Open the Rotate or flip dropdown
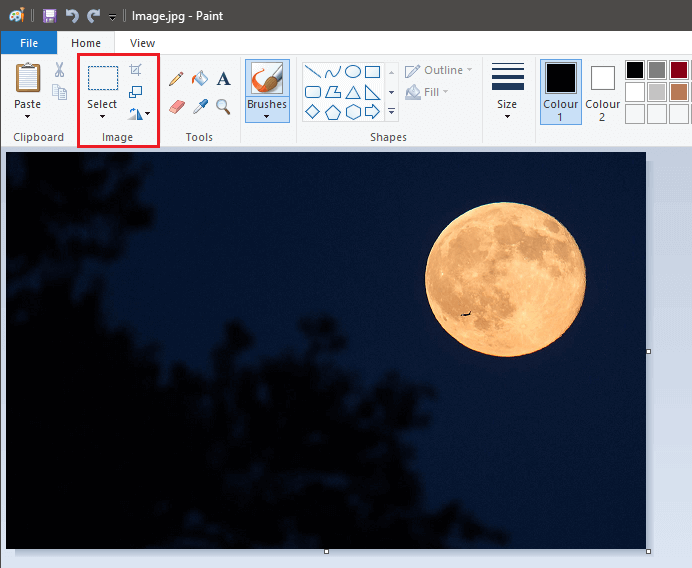 coord(139,114)
